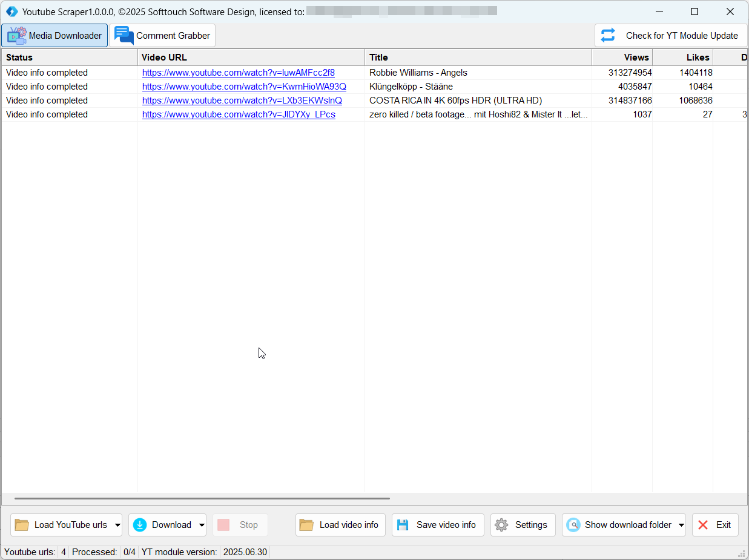Click the module version '2025.06.30' in status bar
749x560 pixels.
(x=245, y=552)
